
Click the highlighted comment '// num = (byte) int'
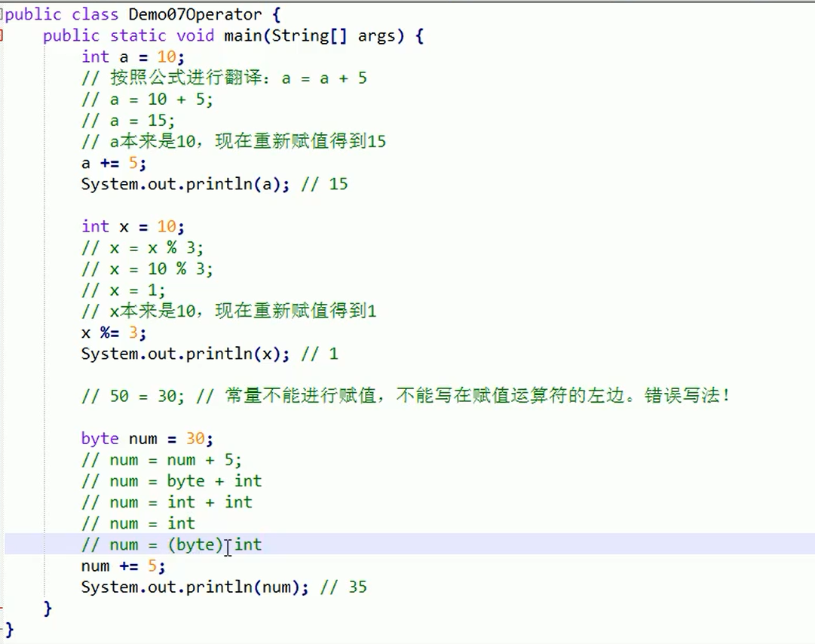tap(172, 544)
